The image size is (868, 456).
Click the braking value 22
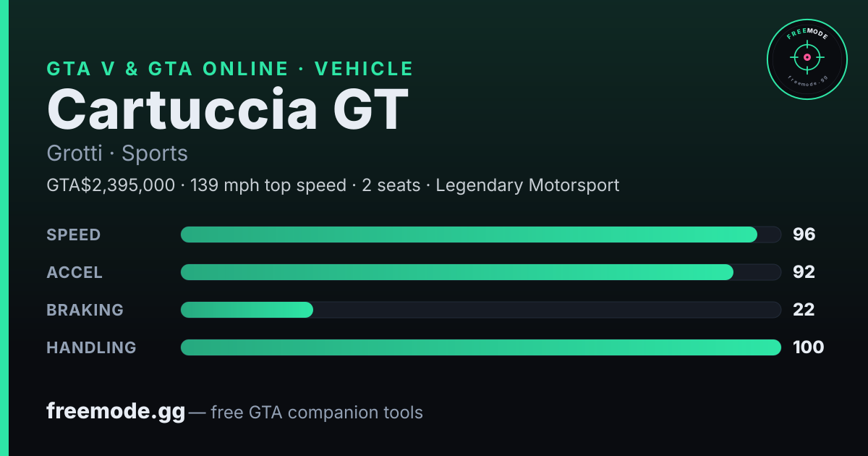pyautogui.click(x=804, y=310)
